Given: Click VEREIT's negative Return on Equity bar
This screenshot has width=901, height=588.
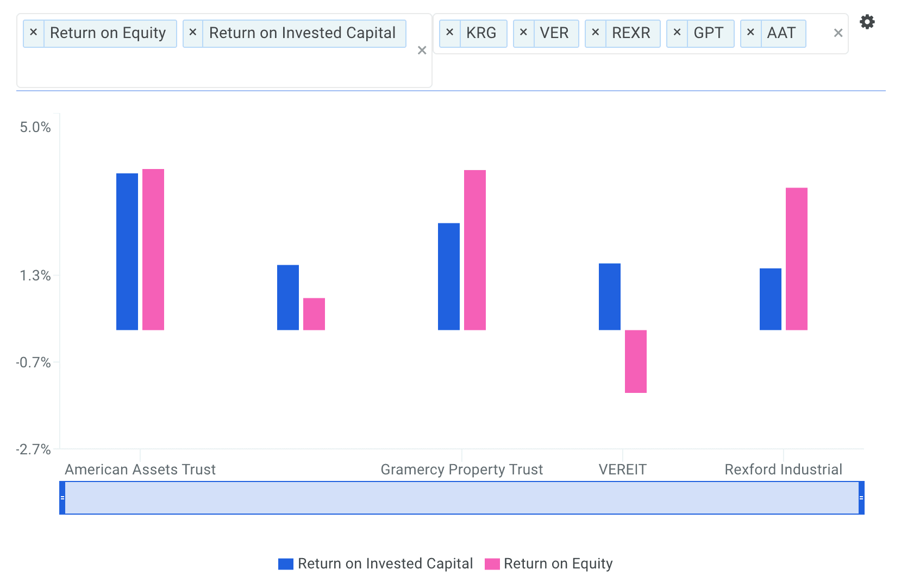Looking at the screenshot, I should coord(635,361).
